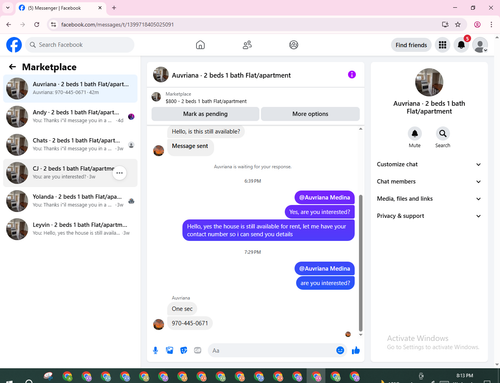Attach a photo or file
The image size is (500, 383).
[x=169, y=350]
